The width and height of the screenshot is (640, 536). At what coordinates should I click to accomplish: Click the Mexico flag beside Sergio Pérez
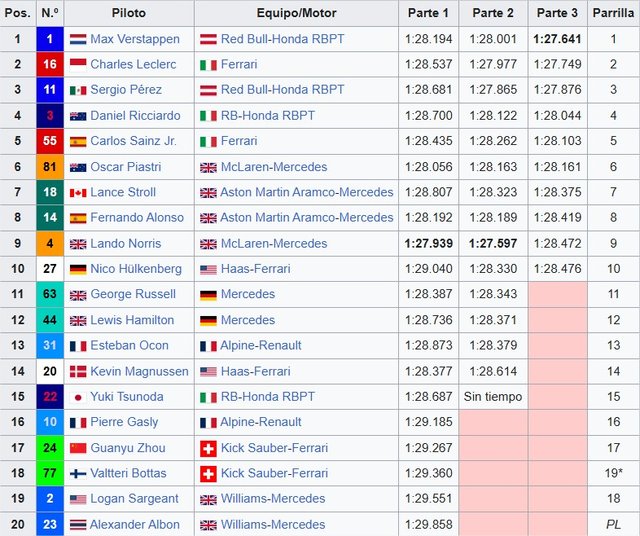click(78, 90)
